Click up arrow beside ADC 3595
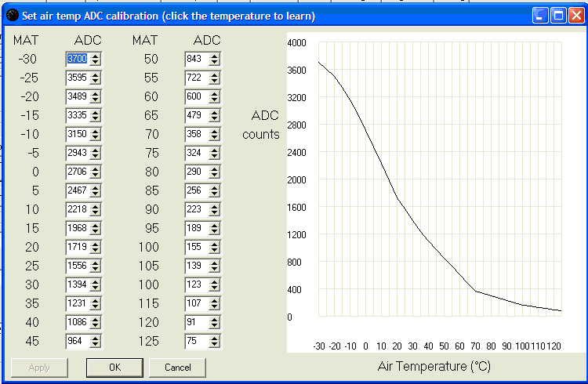Image resolution: width=588 pixels, height=384 pixels. click(95, 74)
